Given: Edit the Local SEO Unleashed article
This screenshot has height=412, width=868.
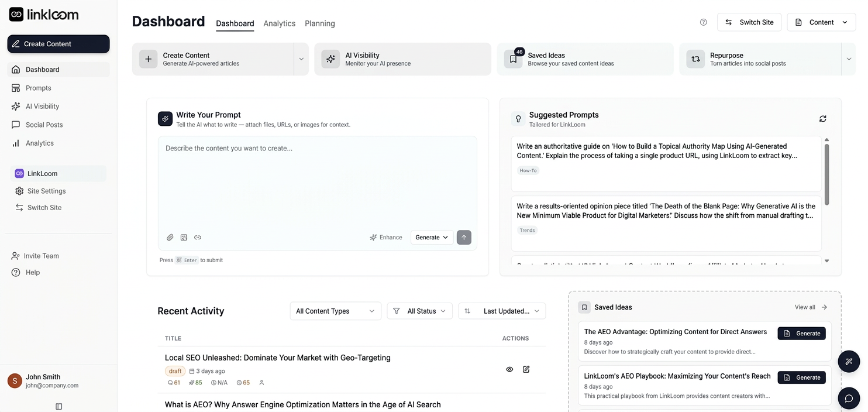Looking at the screenshot, I should 526,369.
